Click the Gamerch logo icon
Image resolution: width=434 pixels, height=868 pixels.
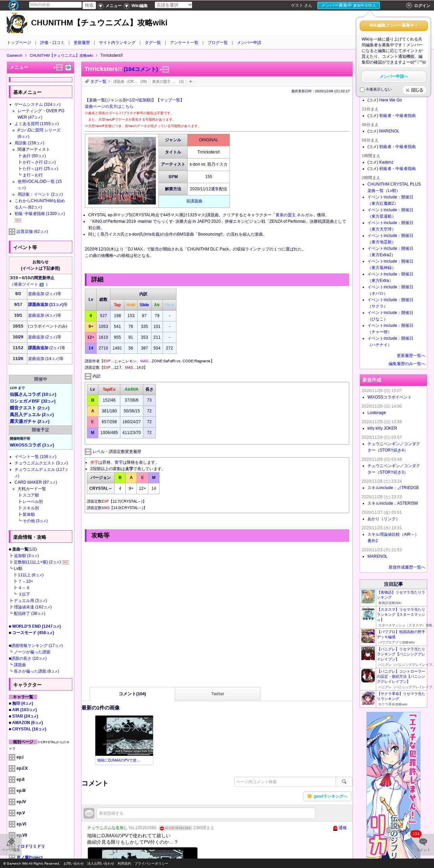14,5
